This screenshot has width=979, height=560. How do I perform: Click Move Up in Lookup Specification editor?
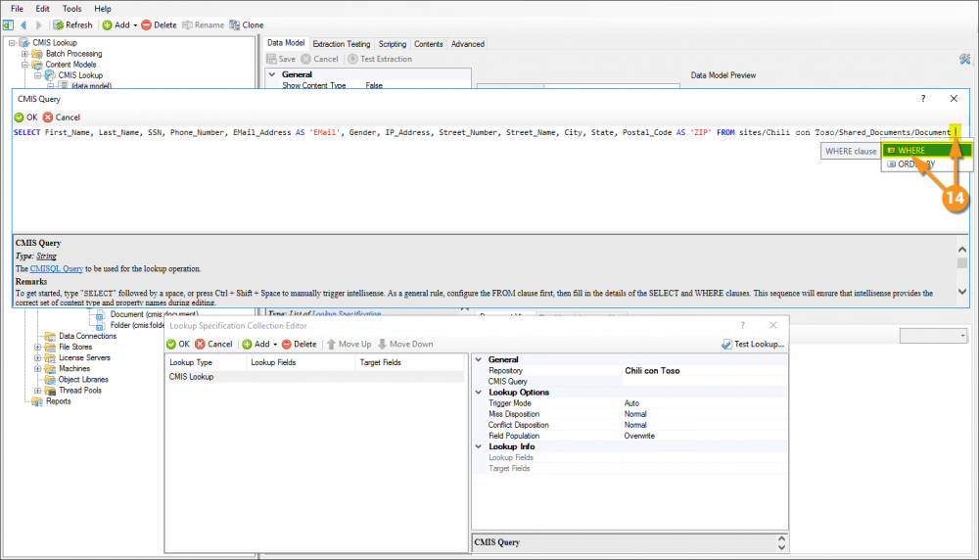350,344
